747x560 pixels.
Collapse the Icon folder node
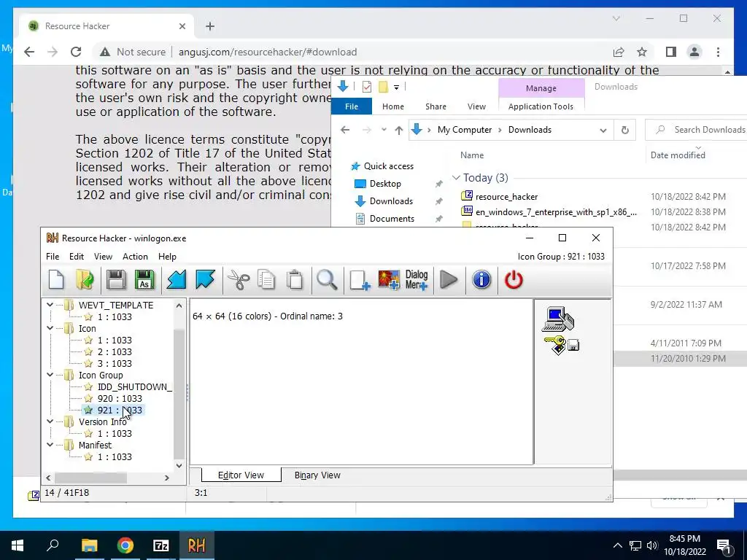(x=50, y=328)
